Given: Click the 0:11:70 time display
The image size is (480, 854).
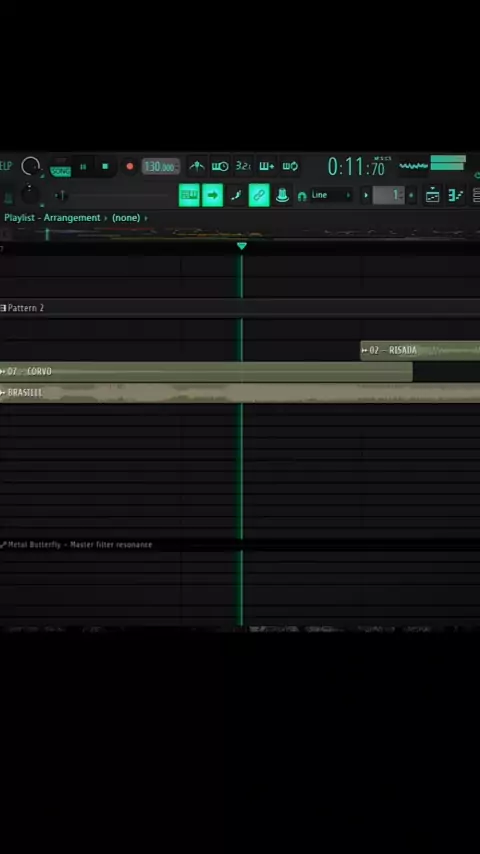Looking at the screenshot, I should click(x=357, y=167).
